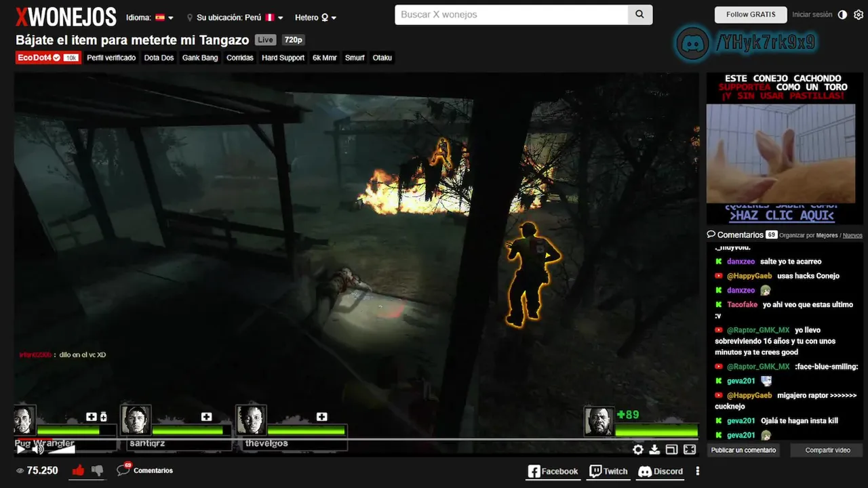Viewport: 868px width, 488px height.
Task: Select the Otaku tag
Action: click(382, 58)
